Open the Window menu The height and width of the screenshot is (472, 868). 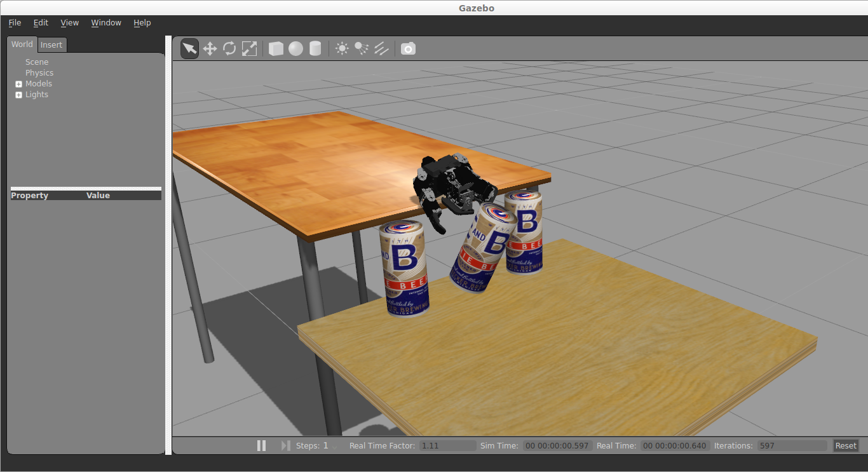click(105, 23)
